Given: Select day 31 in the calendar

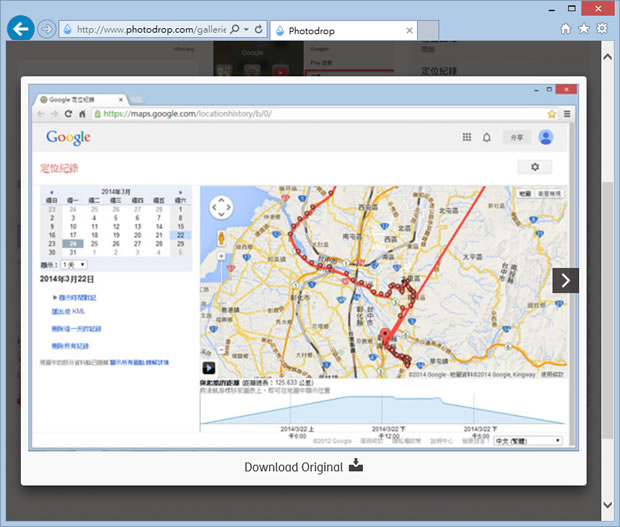Looking at the screenshot, I should click(73, 252).
